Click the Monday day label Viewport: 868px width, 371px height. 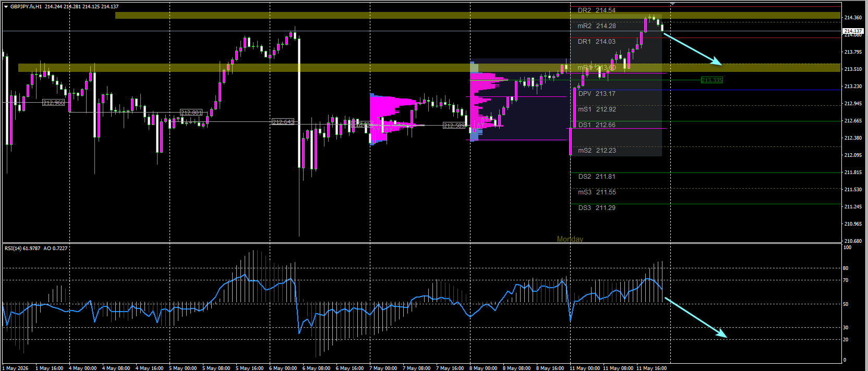pos(570,239)
